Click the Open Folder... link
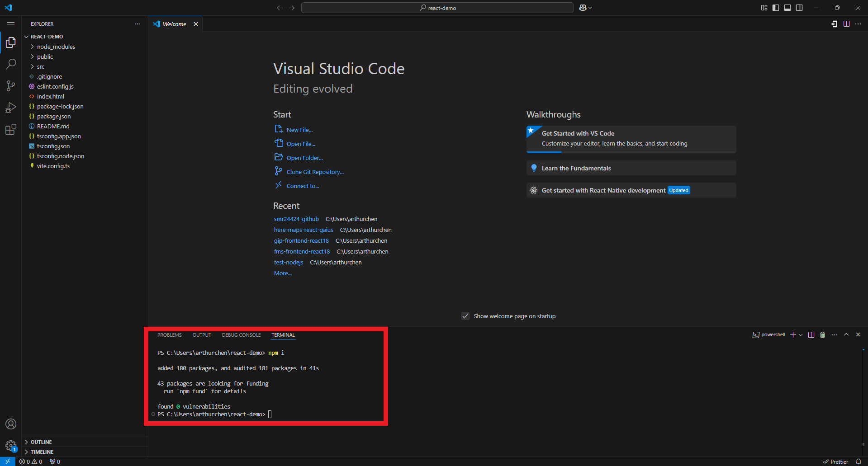 pyautogui.click(x=304, y=158)
